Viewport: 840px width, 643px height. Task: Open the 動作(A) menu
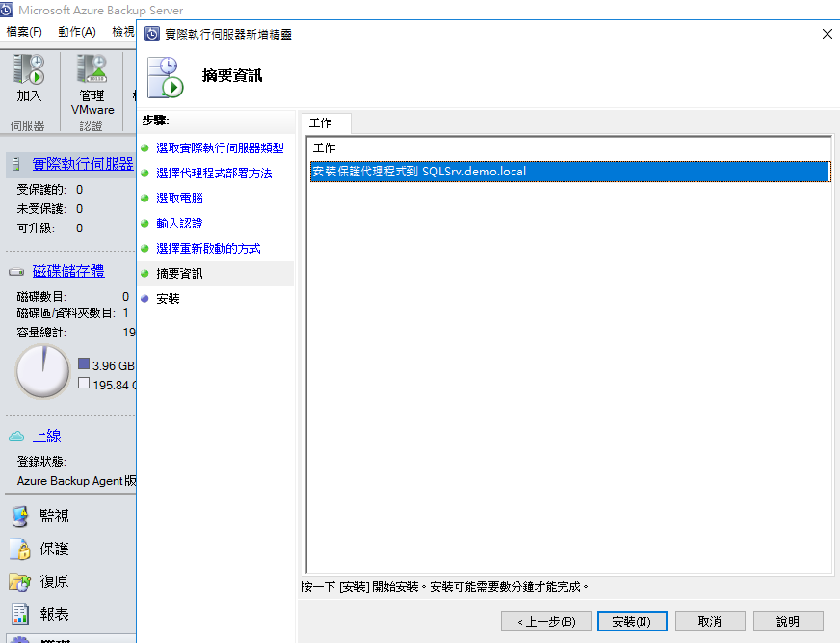(77, 32)
